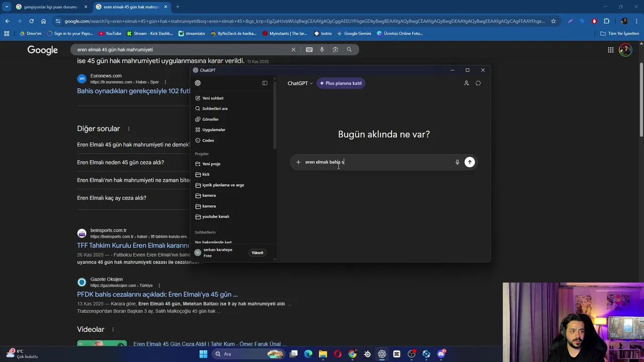
Task: Open 'TFF Tahkim Kurulu Eren Elmalı' link
Action: coord(133,245)
